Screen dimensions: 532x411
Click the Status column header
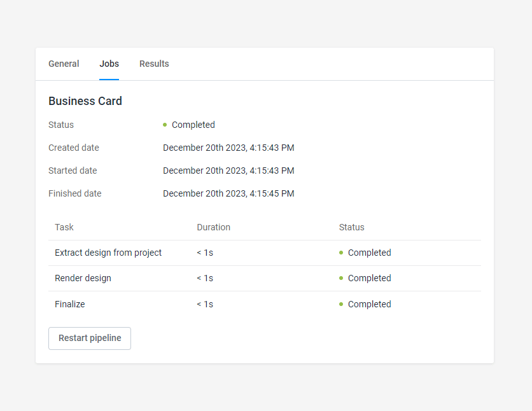pos(351,227)
